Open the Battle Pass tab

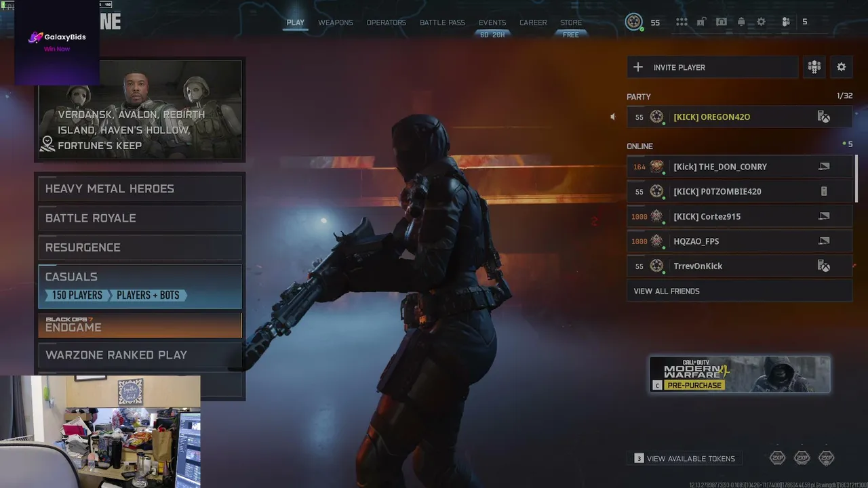pos(442,22)
